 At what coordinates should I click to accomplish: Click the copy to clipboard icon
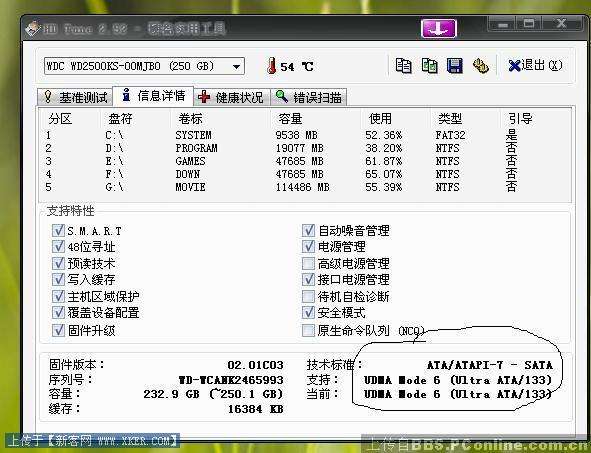403,66
